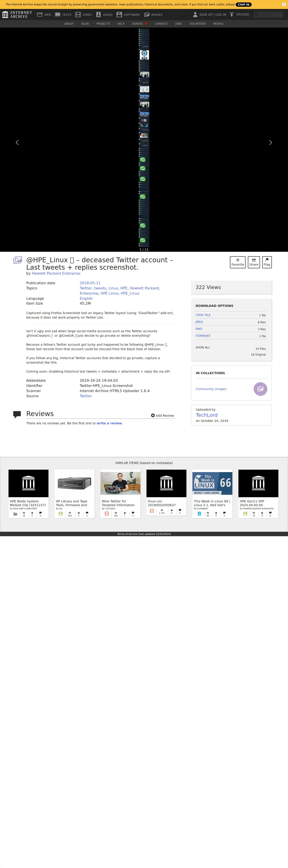Click the user avatar sign-up icon
Image resolution: width=288 pixels, height=868 pixels.
click(x=195, y=15)
